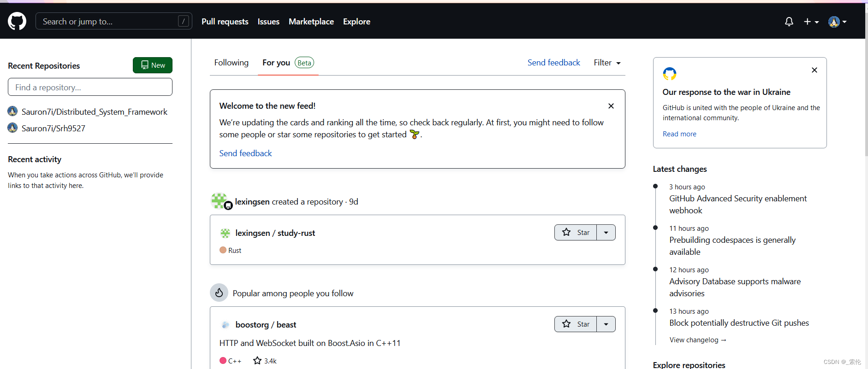Click Send feedback inside welcome card
This screenshot has height=369, width=868.
(x=245, y=153)
